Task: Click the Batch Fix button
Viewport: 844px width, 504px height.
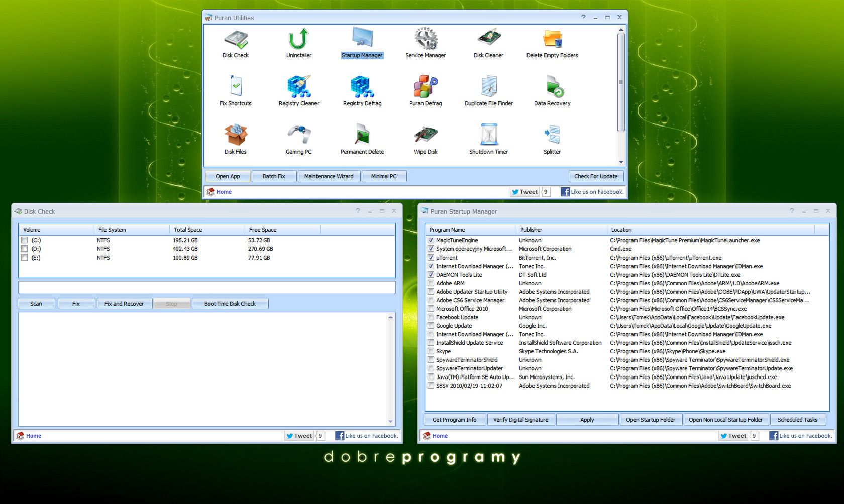Action: [x=274, y=176]
